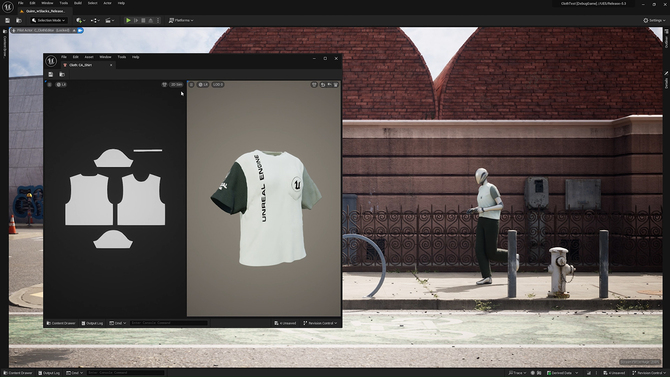Open Edit menu in Cloth editor window
This screenshot has height=377, width=670.
[x=76, y=57]
